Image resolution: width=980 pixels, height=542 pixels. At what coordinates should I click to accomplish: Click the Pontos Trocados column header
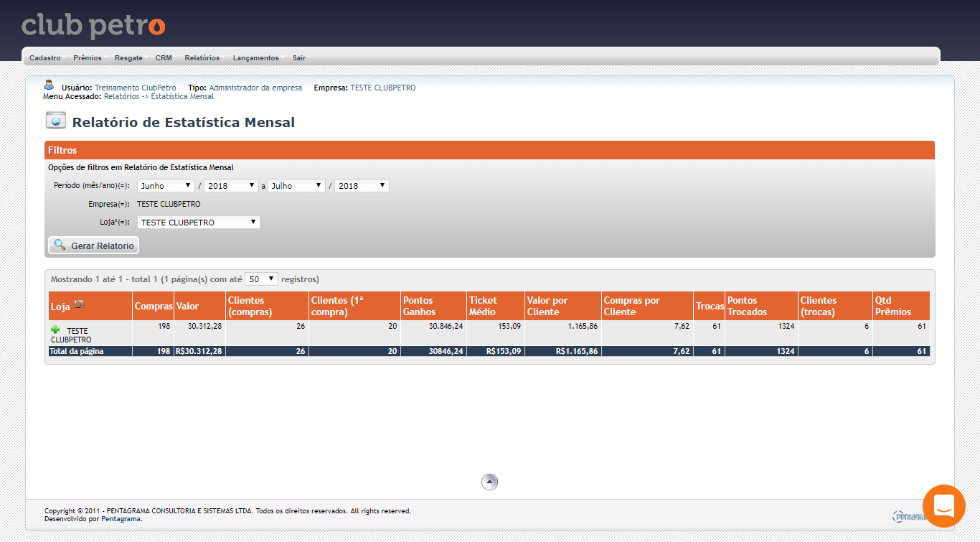coord(761,306)
